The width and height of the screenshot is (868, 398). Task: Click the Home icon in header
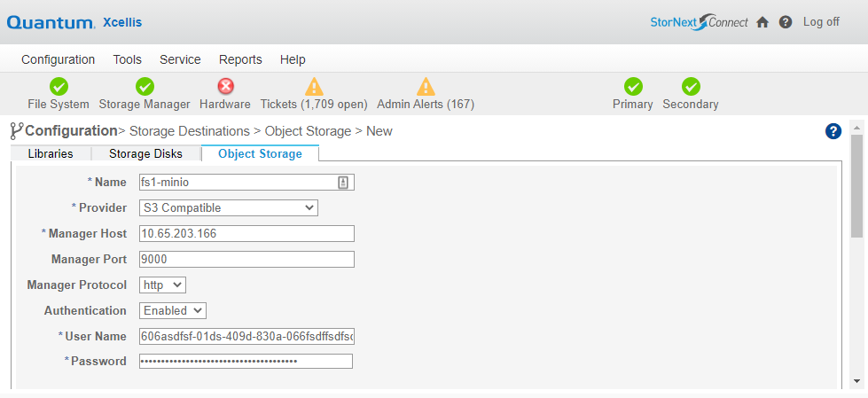tap(762, 23)
